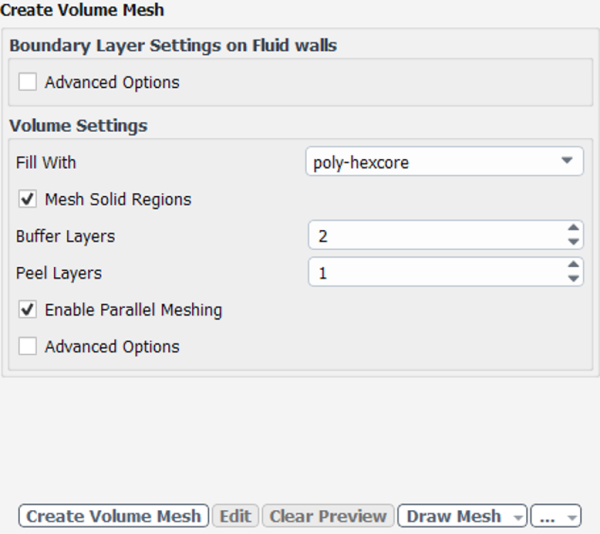
Task: Increase Peel Layers with up arrow
Action: click(573, 267)
